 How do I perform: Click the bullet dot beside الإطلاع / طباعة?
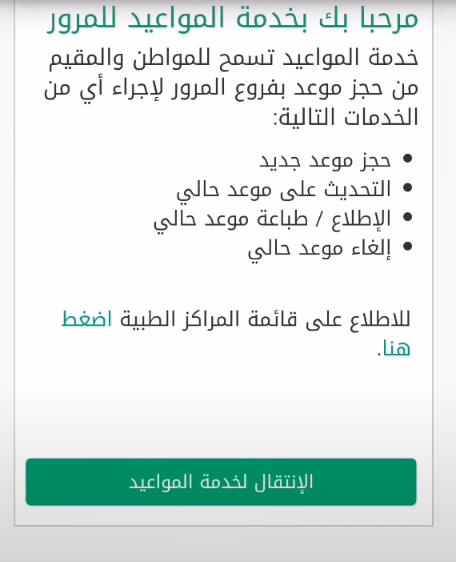[x=407, y=217]
